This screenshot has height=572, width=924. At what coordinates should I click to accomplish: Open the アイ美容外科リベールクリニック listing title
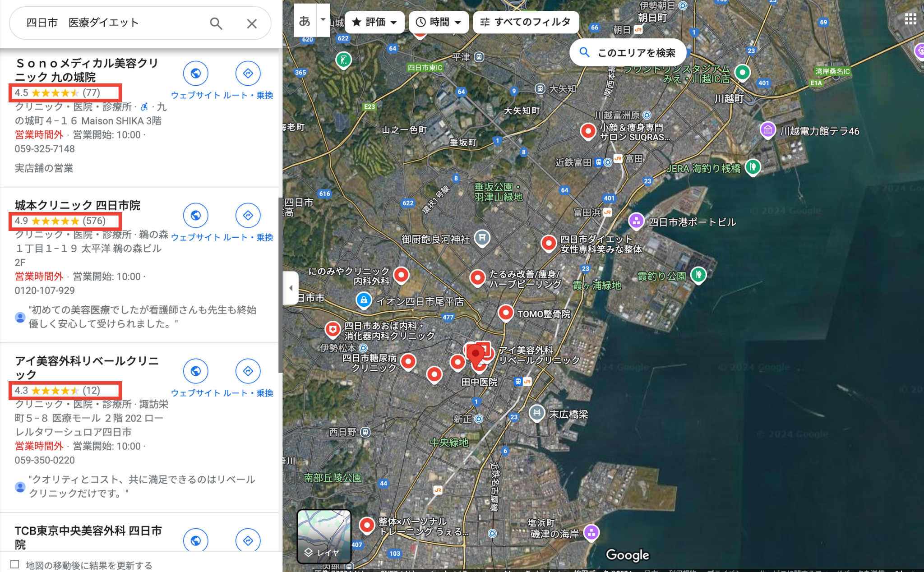point(87,368)
